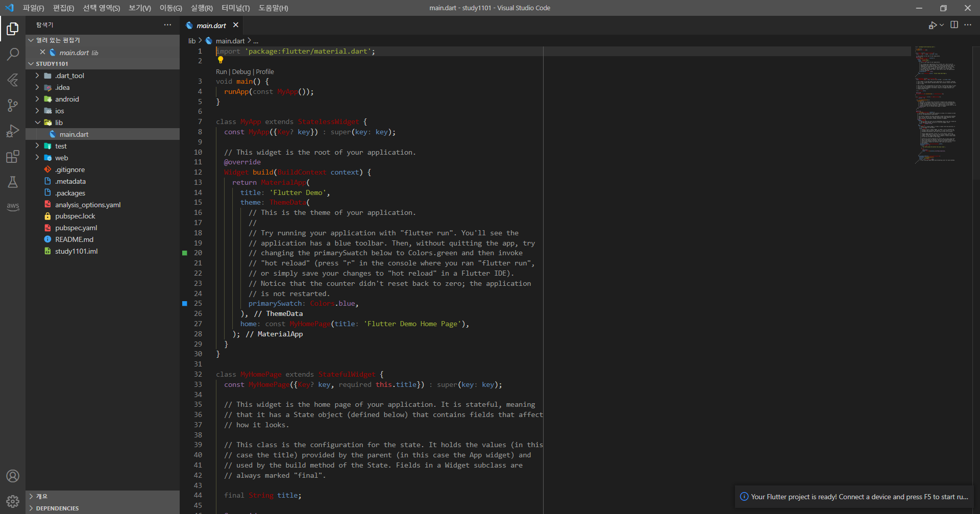Split the editor to the right
Viewport: 980px width, 514px height.
[954, 25]
